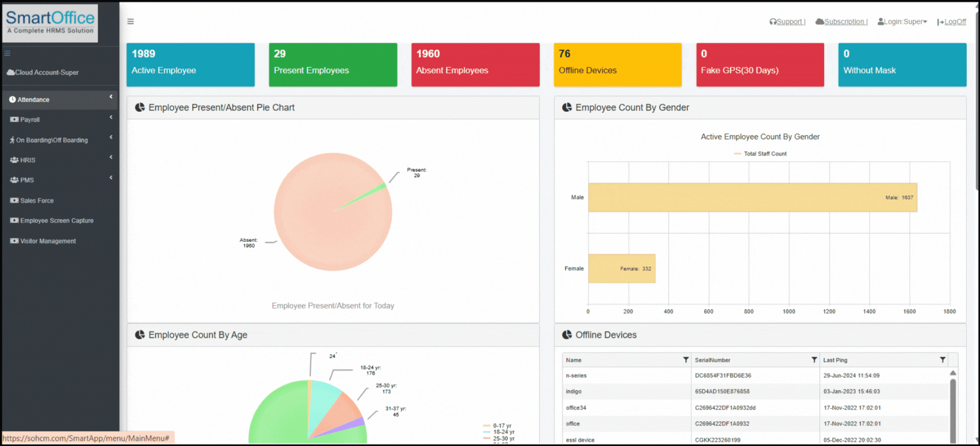Open the 1989 Active Employee card
This screenshot has height=446, width=980.
190,65
